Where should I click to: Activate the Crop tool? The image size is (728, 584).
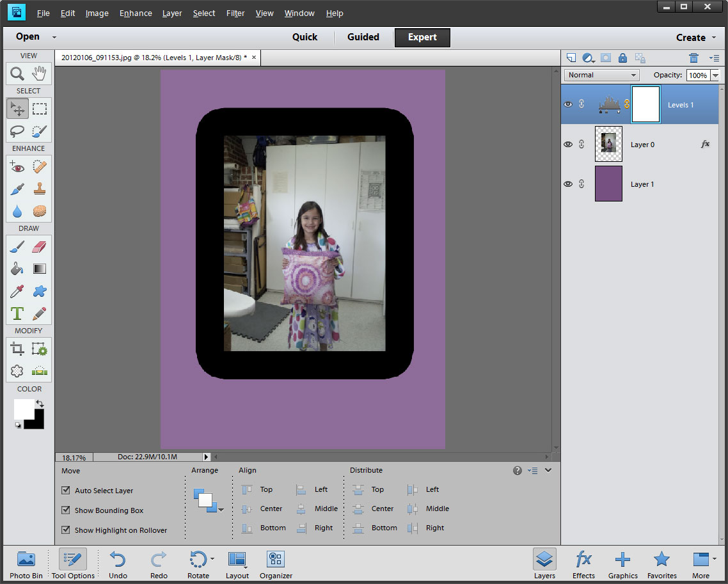17,349
